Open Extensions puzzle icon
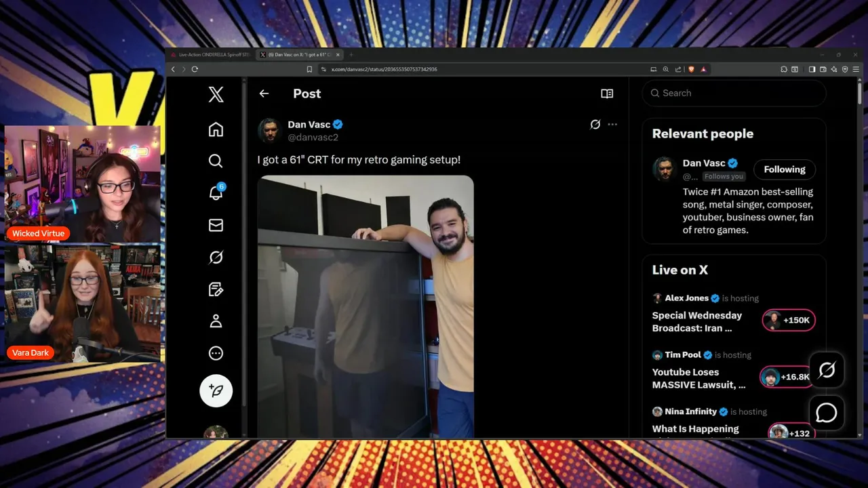Image resolution: width=868 pixels, height=488 pixels. 784,69
